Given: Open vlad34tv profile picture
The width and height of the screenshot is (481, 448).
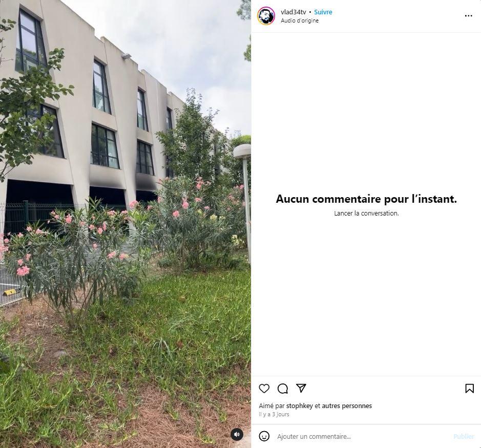Looking at the screenshot, I should [x=266, y=16].
